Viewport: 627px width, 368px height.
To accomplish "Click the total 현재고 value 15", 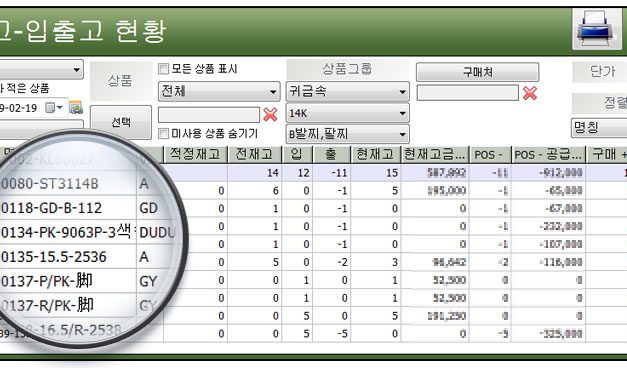I will [x=392, y=173].
